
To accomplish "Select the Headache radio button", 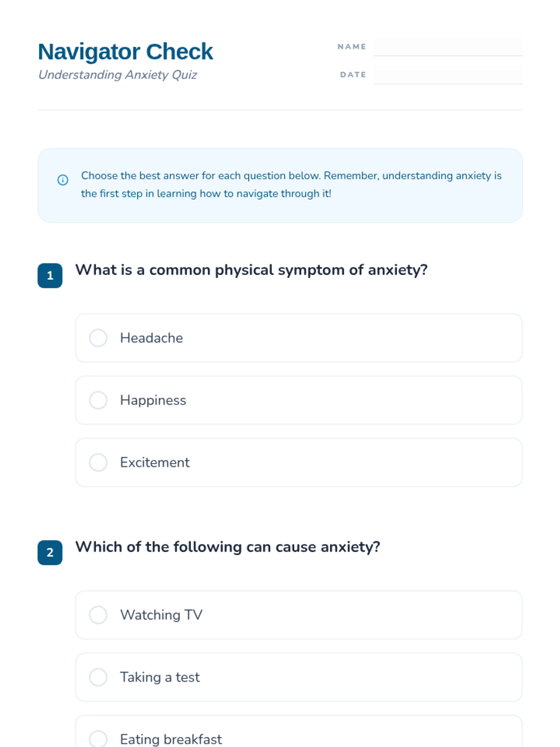I will pos(98,338).
